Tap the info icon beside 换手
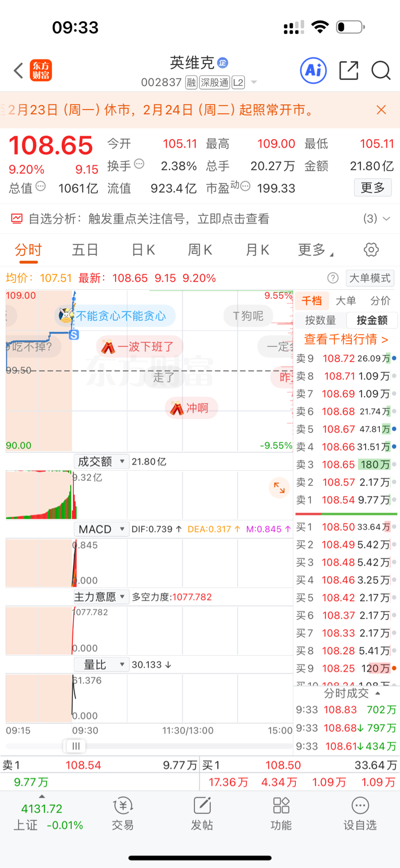 (139, 164)
